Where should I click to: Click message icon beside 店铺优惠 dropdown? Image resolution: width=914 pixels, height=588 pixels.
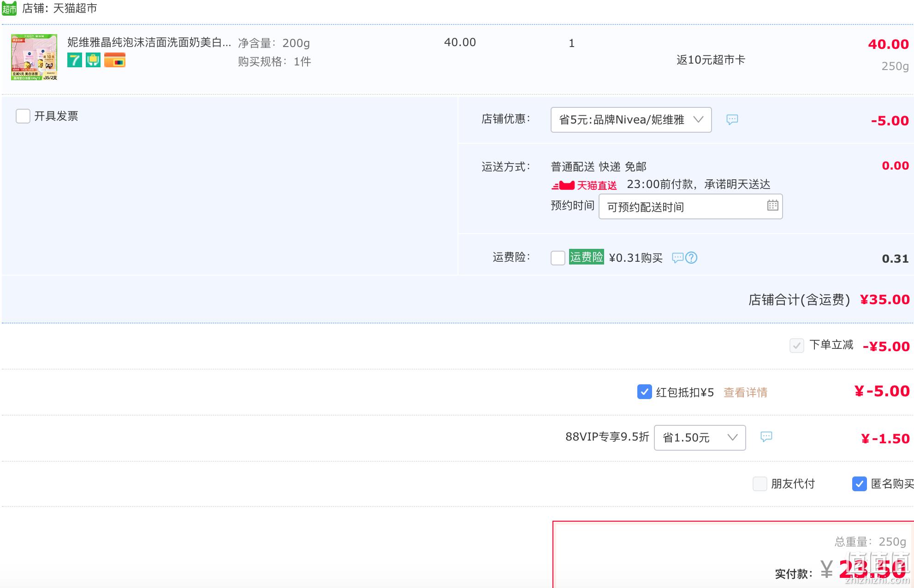pyautogui.click(x=732, y=120)
